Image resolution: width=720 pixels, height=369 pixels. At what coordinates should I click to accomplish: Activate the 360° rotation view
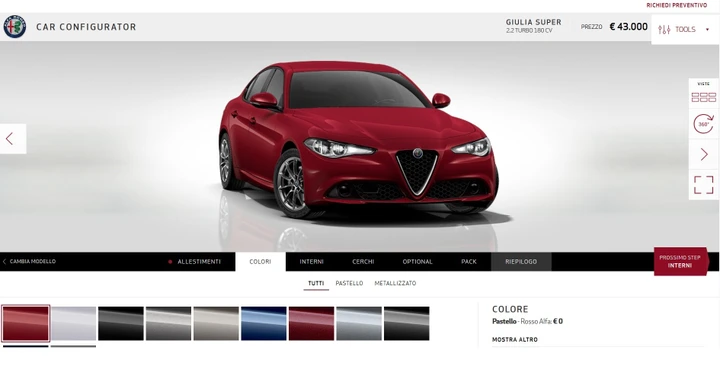click(703, 124)
